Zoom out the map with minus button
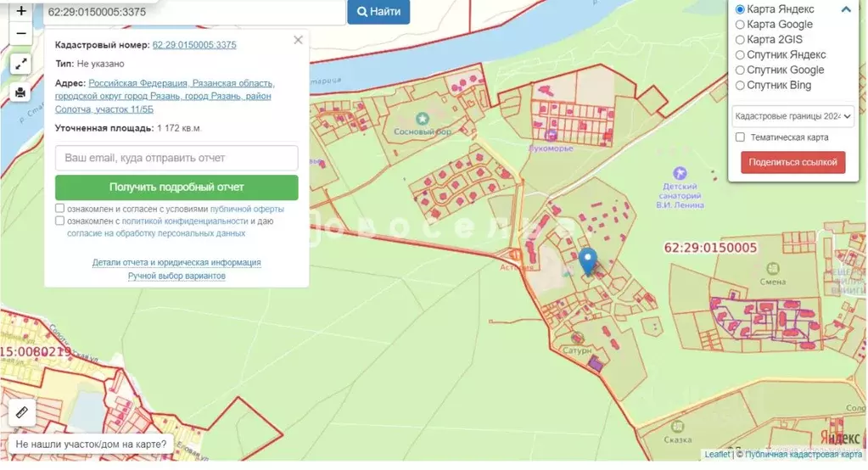Image resolution: width=868 pixels, height=470 pixels. [x=21, y=34]
